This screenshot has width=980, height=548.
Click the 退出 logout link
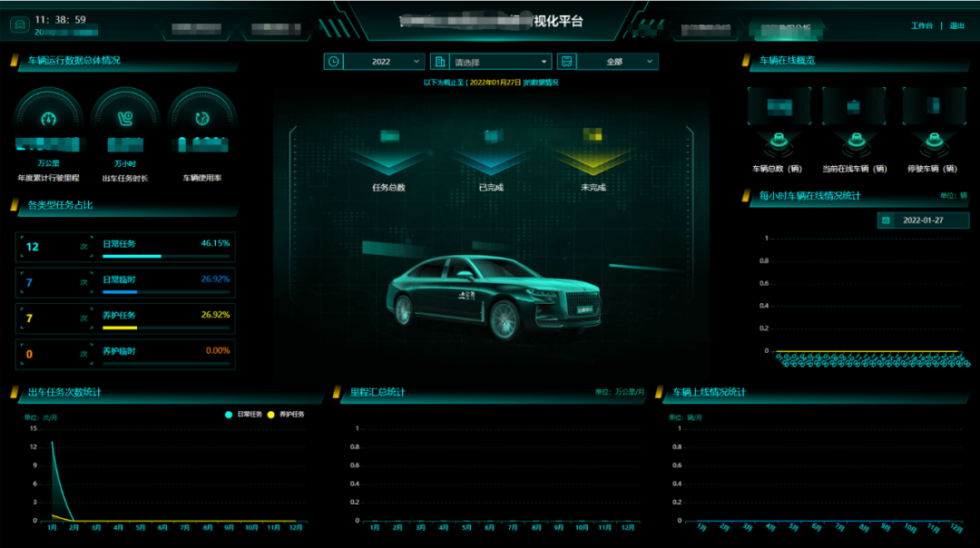point(957,25)
